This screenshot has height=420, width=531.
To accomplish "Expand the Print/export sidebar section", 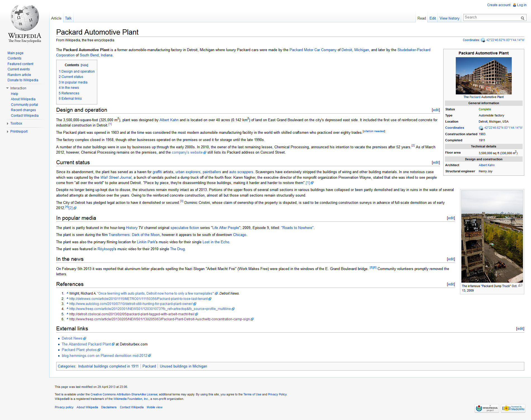I will (8, 132).
